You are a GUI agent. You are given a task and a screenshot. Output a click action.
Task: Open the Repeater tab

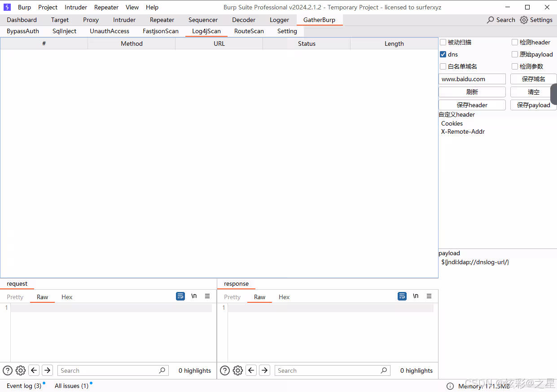[x=162, y=20]
